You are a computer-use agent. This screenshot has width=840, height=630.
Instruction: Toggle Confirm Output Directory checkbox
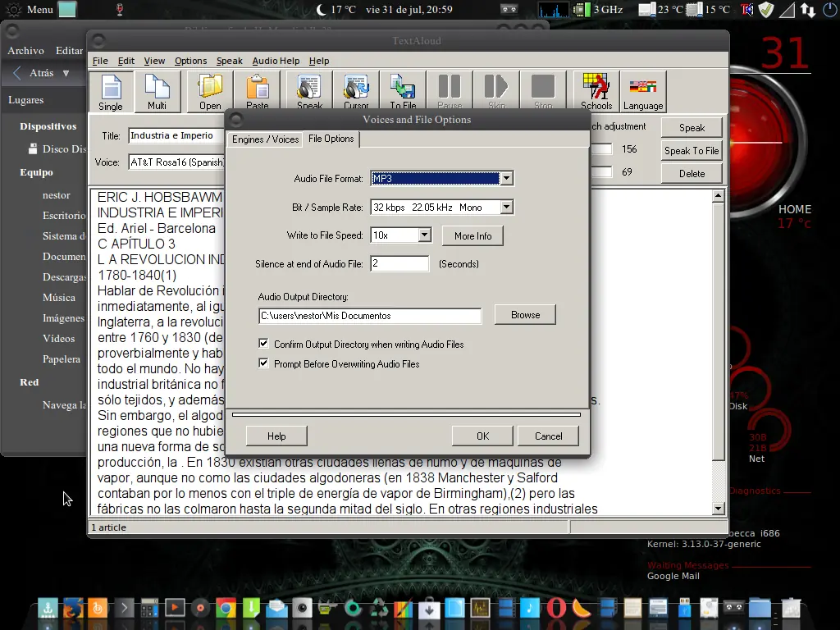[263, 344]
